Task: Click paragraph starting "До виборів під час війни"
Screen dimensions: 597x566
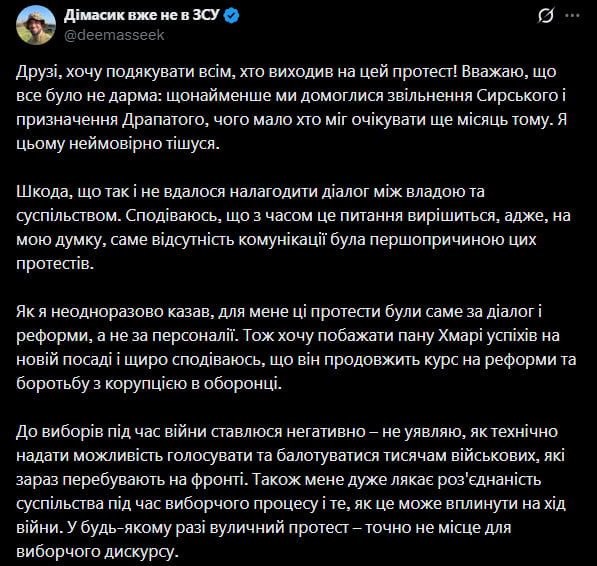Action: pyautogui.click(x=291, y=491)
